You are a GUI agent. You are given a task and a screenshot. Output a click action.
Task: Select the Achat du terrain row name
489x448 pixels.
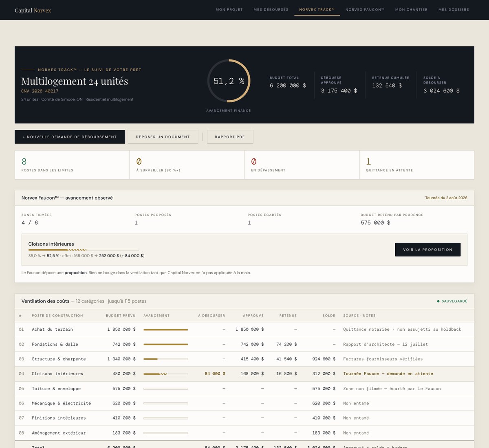(x=53, y=329)
